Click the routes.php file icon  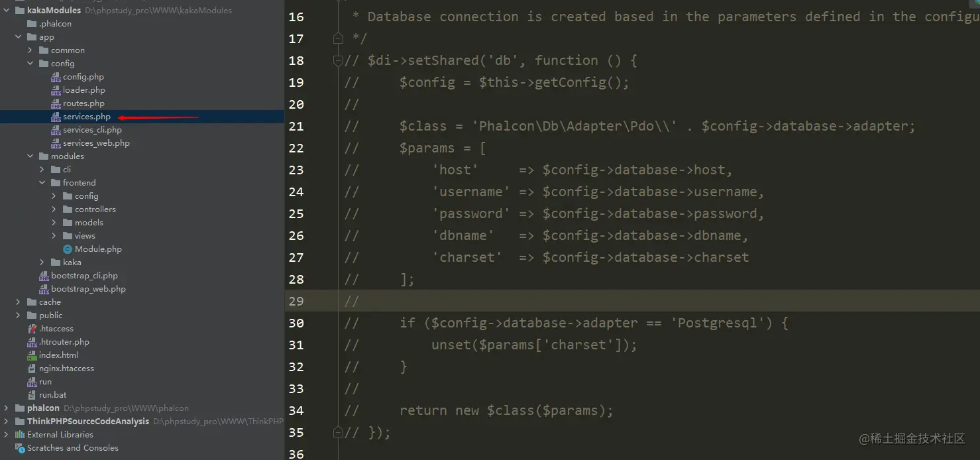coord(56,103)
